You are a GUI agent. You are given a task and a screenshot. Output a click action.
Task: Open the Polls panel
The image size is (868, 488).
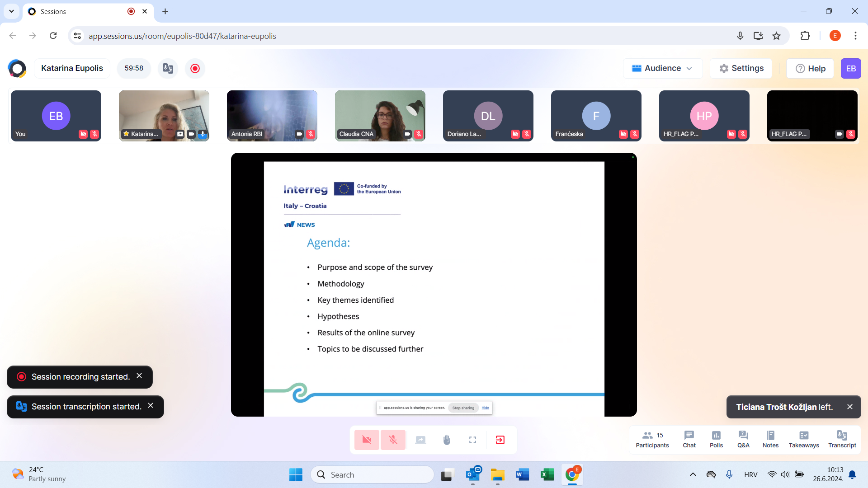pos(716,439)
